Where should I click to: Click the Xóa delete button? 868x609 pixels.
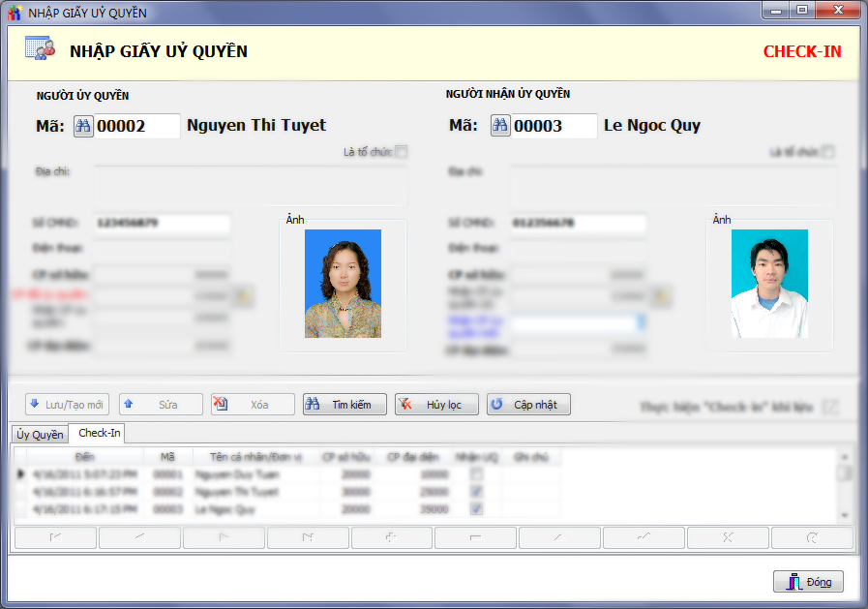coord(253,405)
